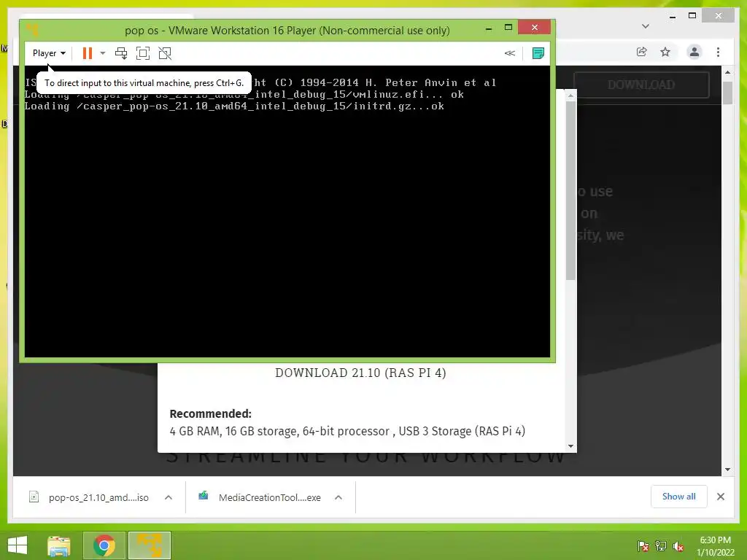Click Send Ctrl+Alt+Del toolbar icon
The width and height of the screenshot is (747, 560).
point(121,53)
